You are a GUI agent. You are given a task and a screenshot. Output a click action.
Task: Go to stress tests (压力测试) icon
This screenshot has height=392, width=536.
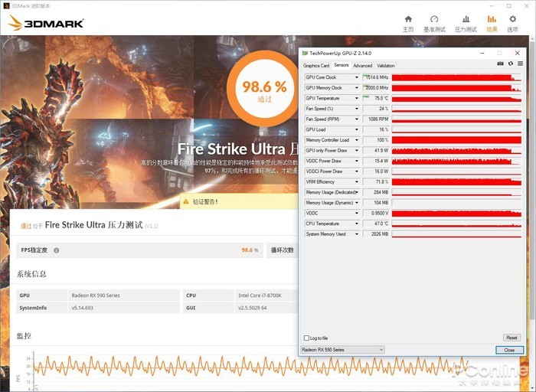(466, 22)
